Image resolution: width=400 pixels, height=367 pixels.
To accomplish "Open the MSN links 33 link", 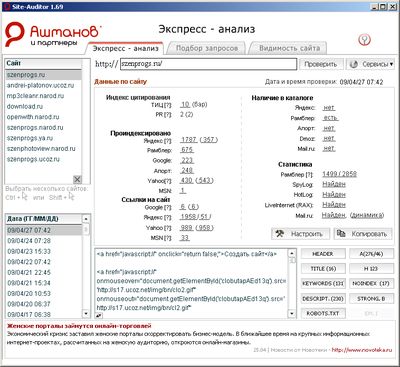I will coord(185,238).
